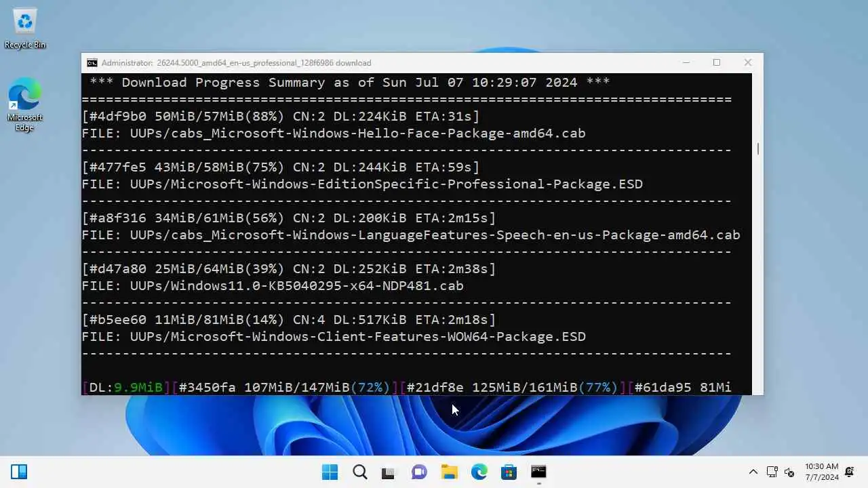Click the muted volume tray icon
Screen dimensions: 868x488
click(x=789, y=472)
